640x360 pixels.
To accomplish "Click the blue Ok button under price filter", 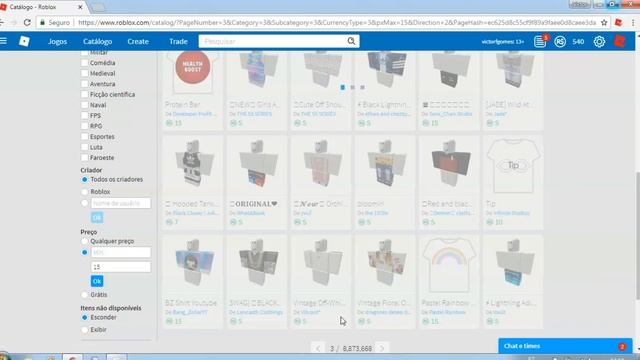I will [97, 281].
